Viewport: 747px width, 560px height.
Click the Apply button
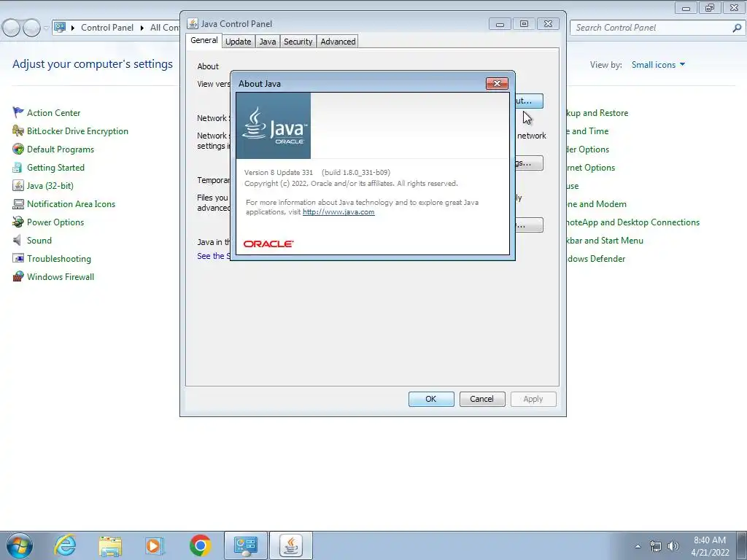click(x=533, y=399)
